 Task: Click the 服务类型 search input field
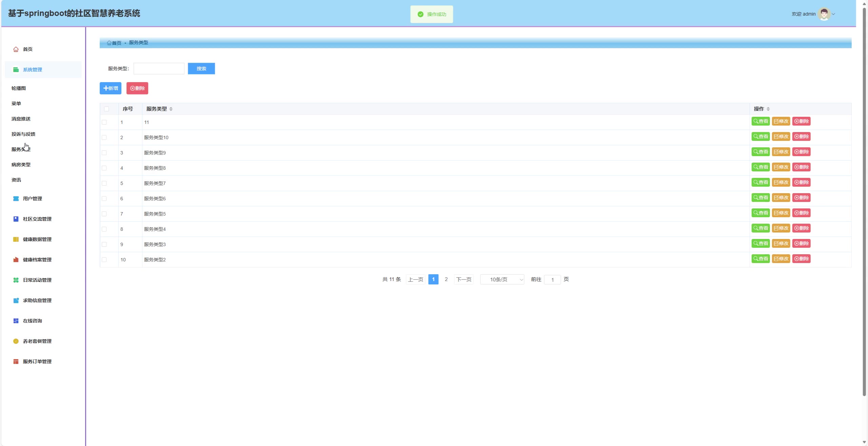tap(159, 69)
